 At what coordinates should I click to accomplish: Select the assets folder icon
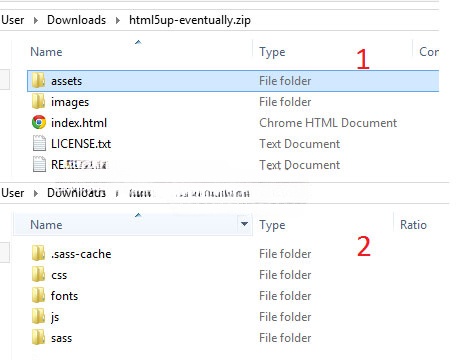pos(39,81)
